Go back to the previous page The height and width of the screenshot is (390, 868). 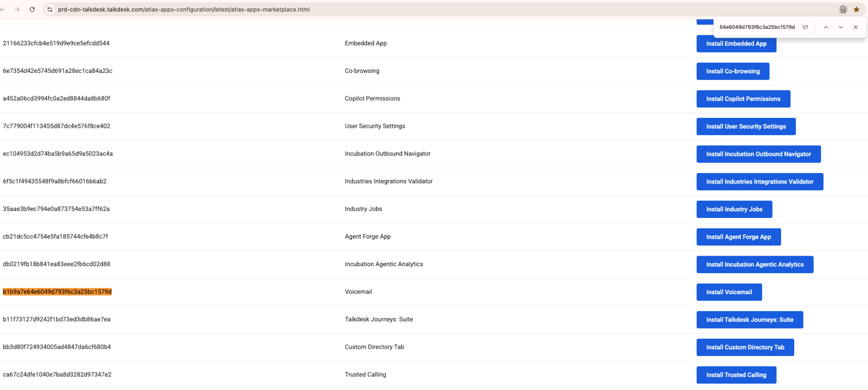(x=3, y=9)
